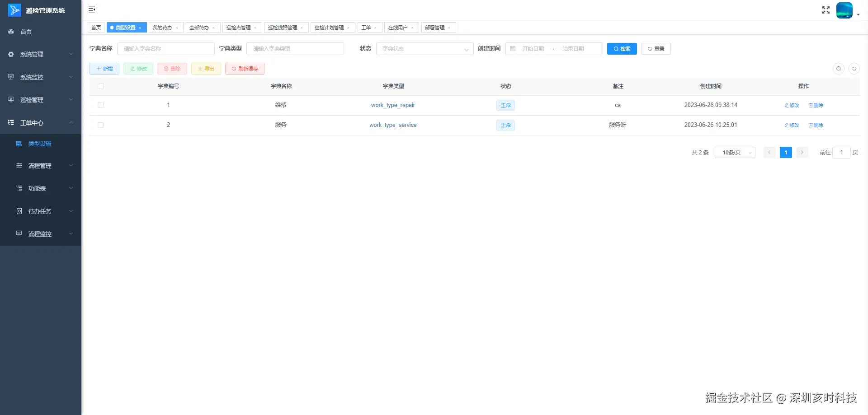Edit the 服务 row using 修改

tap(792, 125)
